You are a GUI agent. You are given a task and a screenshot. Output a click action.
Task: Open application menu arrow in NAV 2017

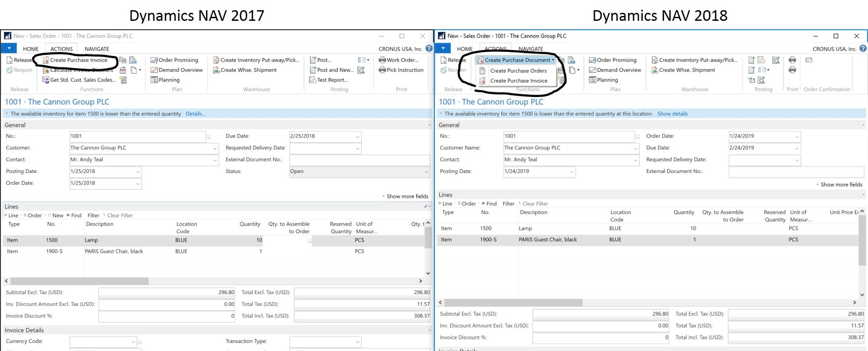pyautogui.click(x=9, y=48)
